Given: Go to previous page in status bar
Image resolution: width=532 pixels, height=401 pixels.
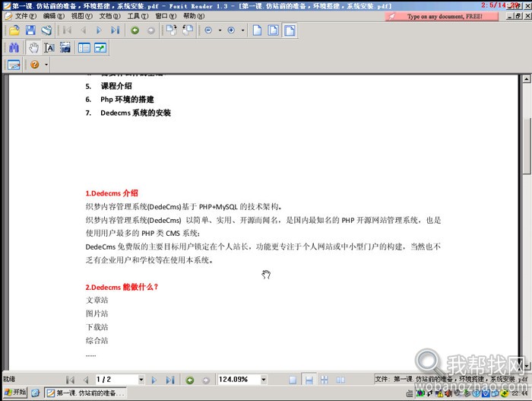Looking at the screenshot, I should [x=86, y=380].
